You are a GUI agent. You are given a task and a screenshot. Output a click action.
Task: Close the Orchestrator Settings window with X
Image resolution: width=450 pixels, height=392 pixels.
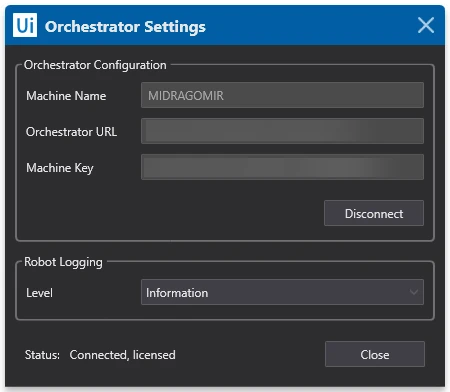coord(426,25)
